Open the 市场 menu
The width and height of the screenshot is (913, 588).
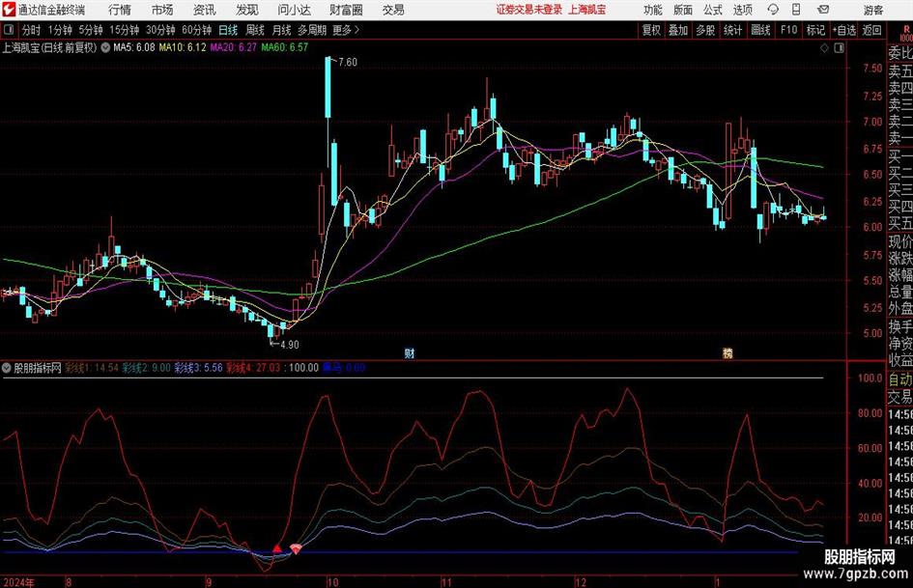(x=162, y=10)
